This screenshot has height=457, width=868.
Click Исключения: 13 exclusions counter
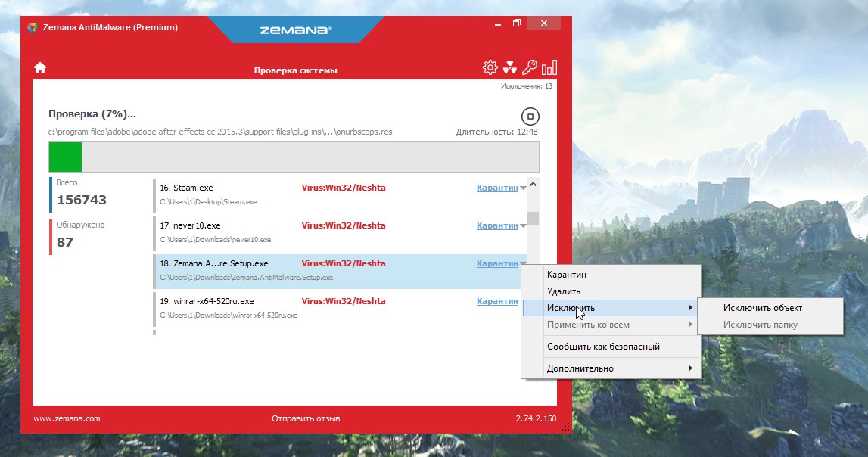point(527,86)
